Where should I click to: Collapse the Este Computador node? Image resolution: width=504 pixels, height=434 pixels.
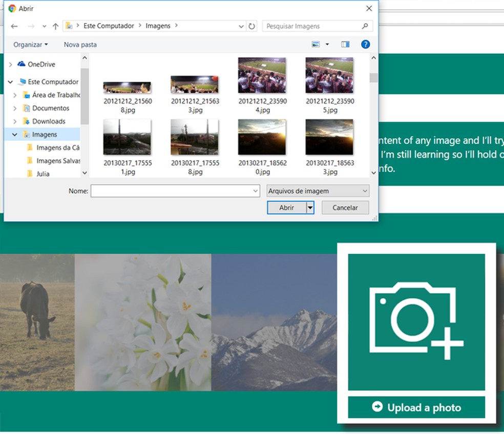point(10,82)
